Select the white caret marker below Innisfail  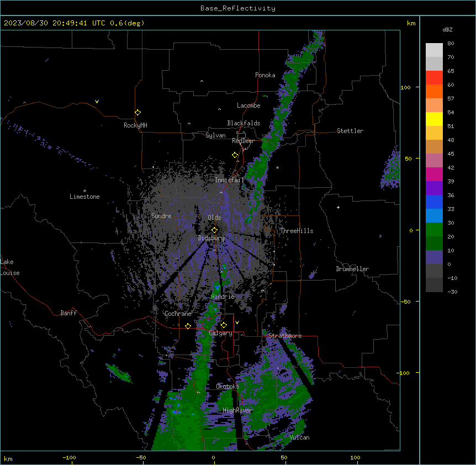(x=221, y=192)
